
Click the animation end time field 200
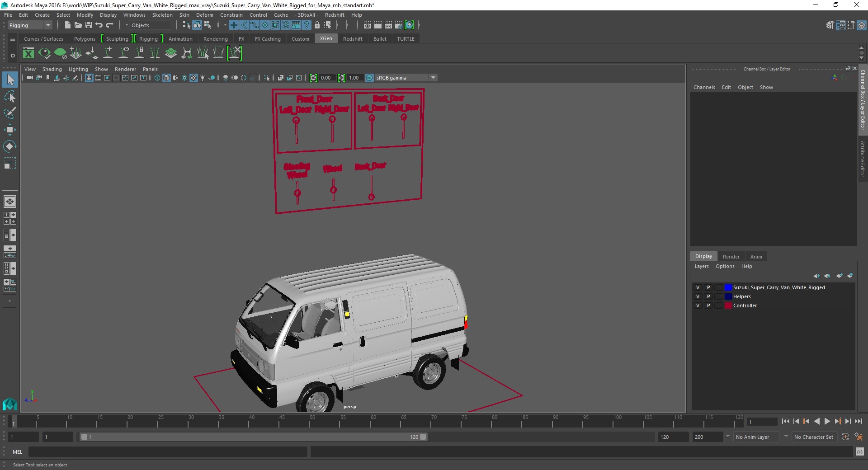click(x=707, y=437)
